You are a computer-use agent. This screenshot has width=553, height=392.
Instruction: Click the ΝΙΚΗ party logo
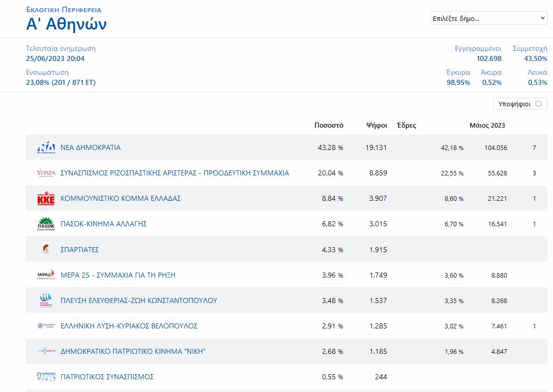coord(46,351)
